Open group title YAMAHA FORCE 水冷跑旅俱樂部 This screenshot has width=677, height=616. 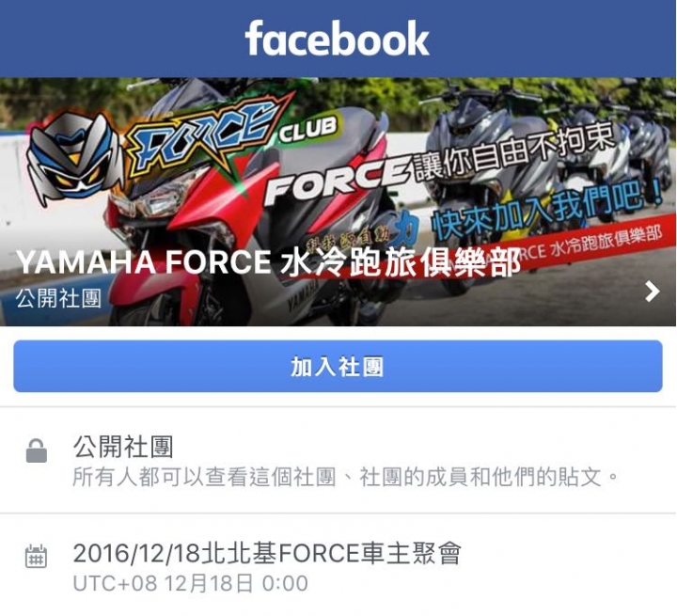point(269,261)
